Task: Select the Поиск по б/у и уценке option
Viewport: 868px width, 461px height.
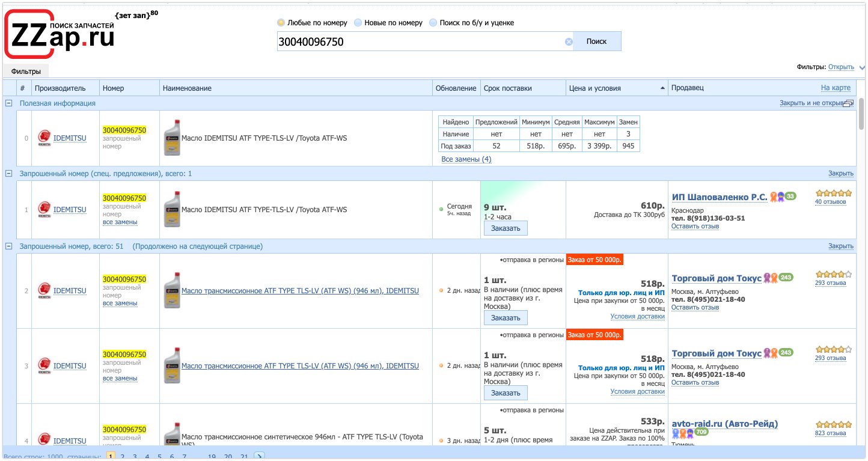Action: pyautogui.click(x=433, y=23)
